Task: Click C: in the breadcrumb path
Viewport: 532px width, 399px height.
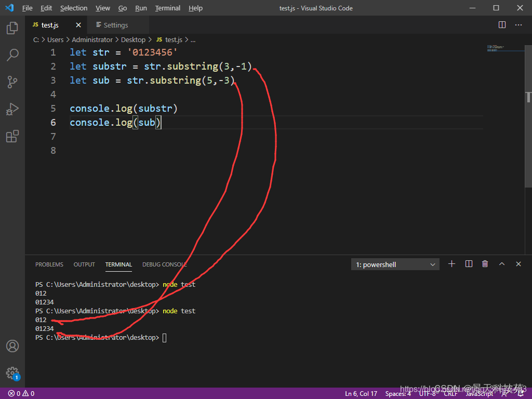Action: pyautogui.click(x=36, y=39)
